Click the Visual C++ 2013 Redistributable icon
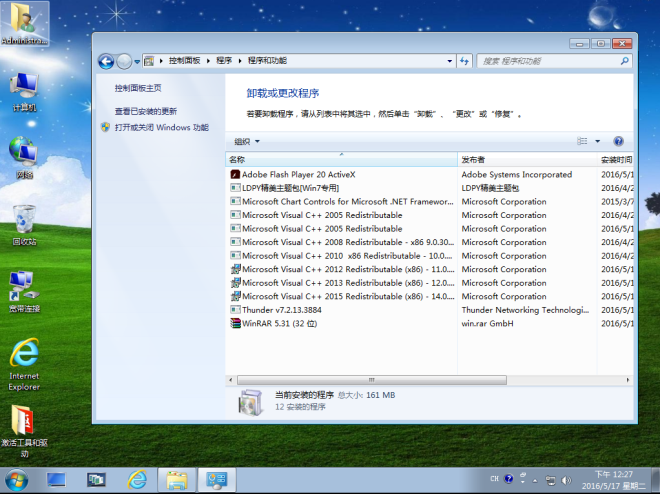The height and width of the screenshot is (494, 660). (235, 283)
